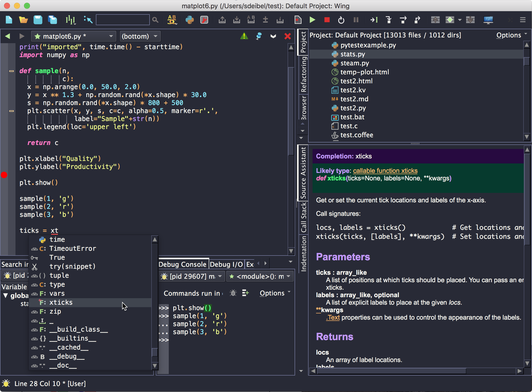
Task: Open test.coffee in project tree
Action: tap(416, 135)
